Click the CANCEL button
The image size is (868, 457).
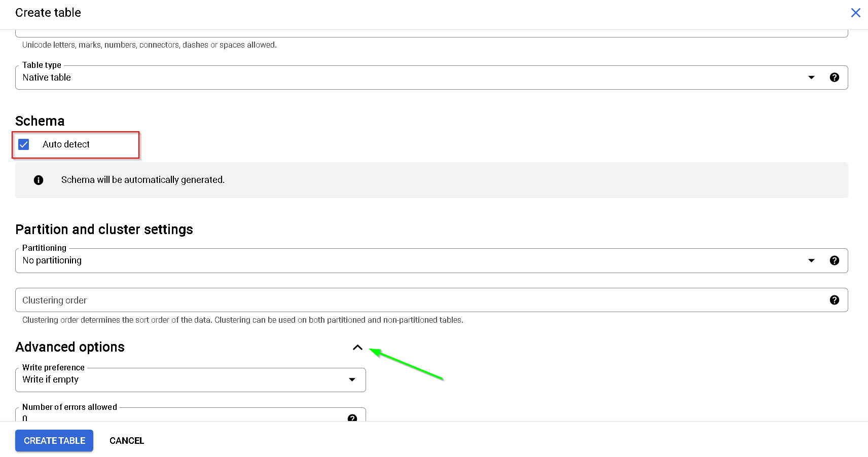127,441
